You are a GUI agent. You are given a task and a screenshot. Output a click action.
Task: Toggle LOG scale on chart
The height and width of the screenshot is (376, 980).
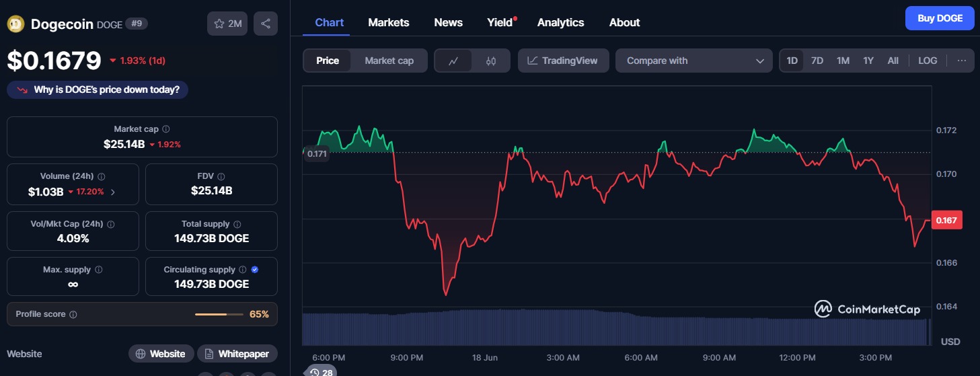coord(928,61)
